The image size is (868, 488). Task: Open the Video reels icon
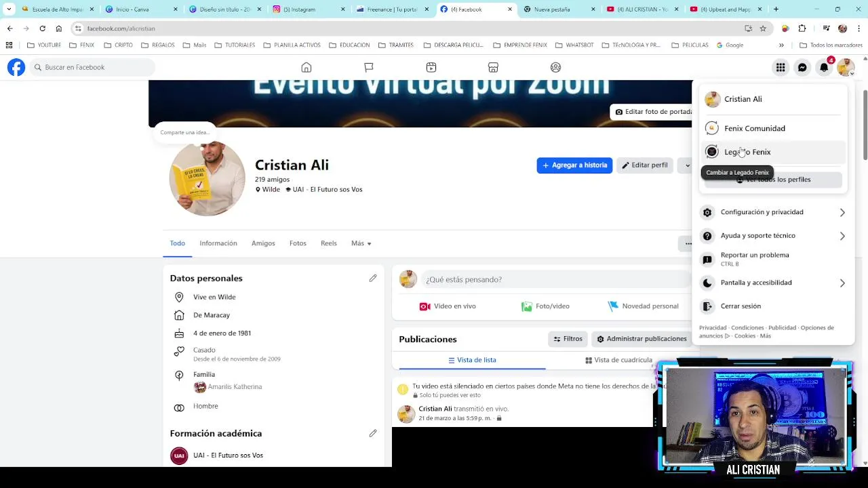pyautogui.click(x=431, y=67)
